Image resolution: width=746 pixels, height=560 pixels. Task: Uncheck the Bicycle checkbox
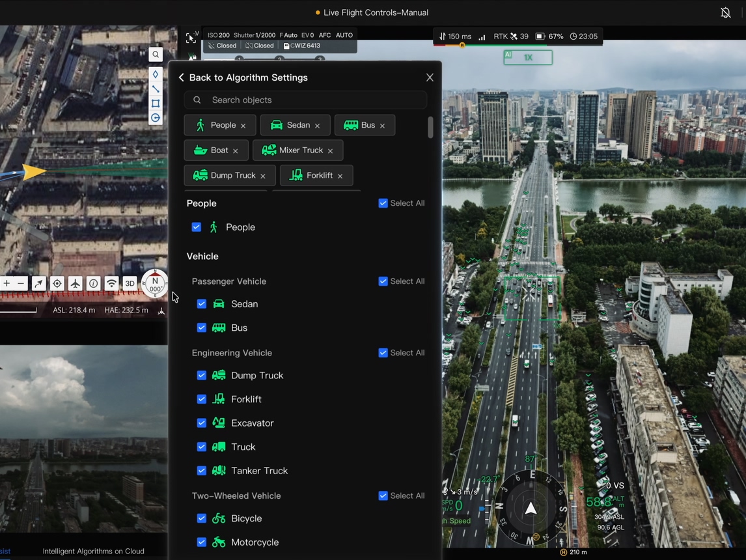pyautogui.click(x=202, y=518)
